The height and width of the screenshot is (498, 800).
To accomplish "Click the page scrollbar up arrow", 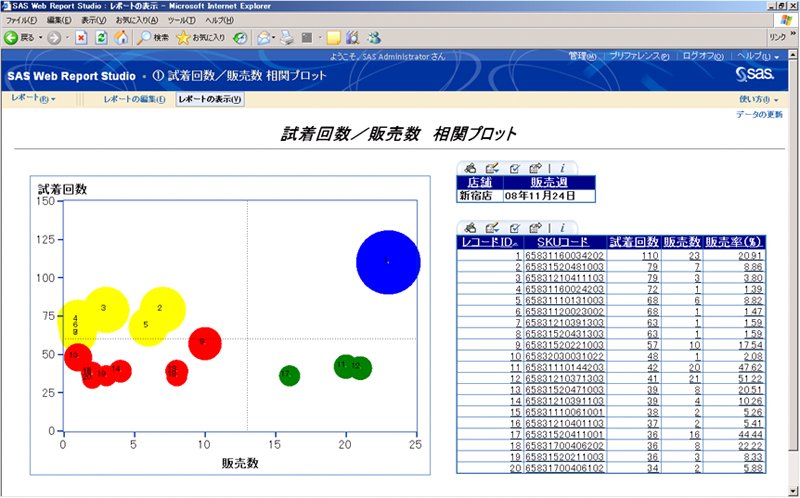I will coord(793,54).
